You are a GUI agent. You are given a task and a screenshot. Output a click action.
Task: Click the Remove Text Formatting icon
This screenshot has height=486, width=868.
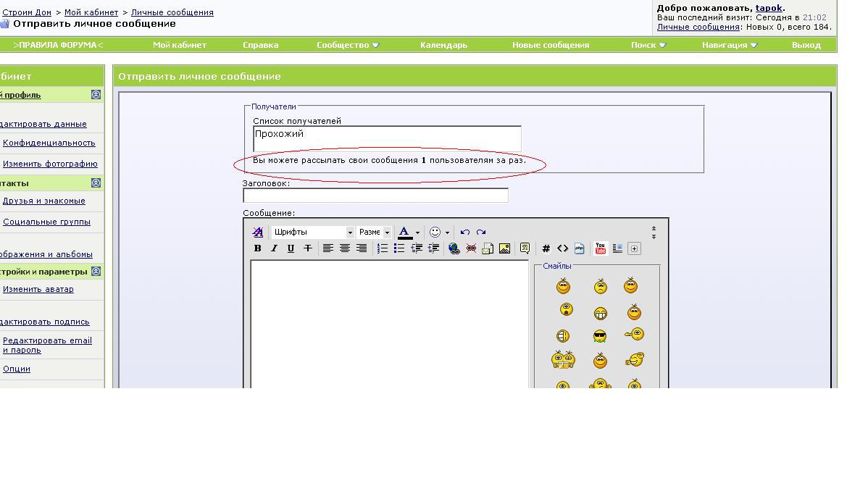(x=257, y=232)
